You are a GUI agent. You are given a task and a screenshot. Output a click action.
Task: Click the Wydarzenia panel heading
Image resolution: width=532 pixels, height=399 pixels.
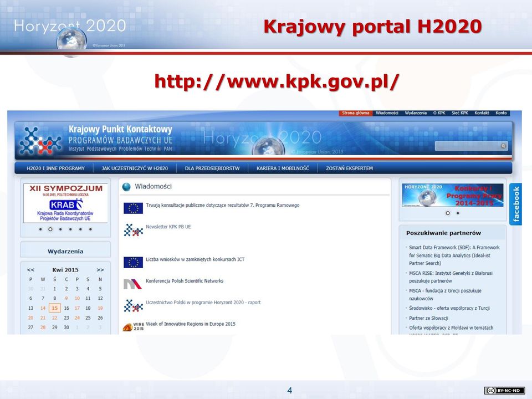[65, 252]
